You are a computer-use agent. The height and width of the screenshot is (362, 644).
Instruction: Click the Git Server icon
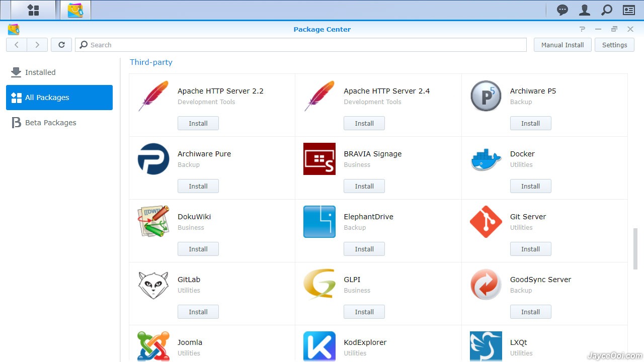[x=486, y=221]
